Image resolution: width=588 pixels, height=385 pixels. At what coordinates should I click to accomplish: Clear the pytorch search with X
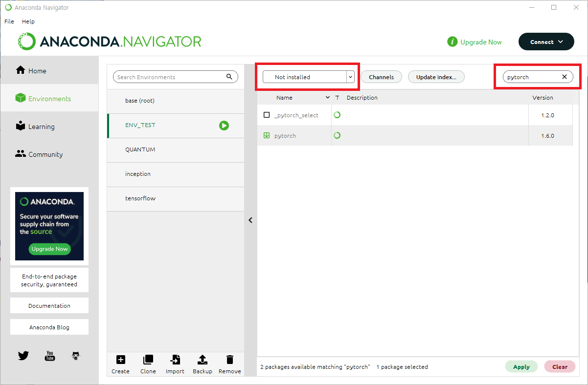(564, 77)
